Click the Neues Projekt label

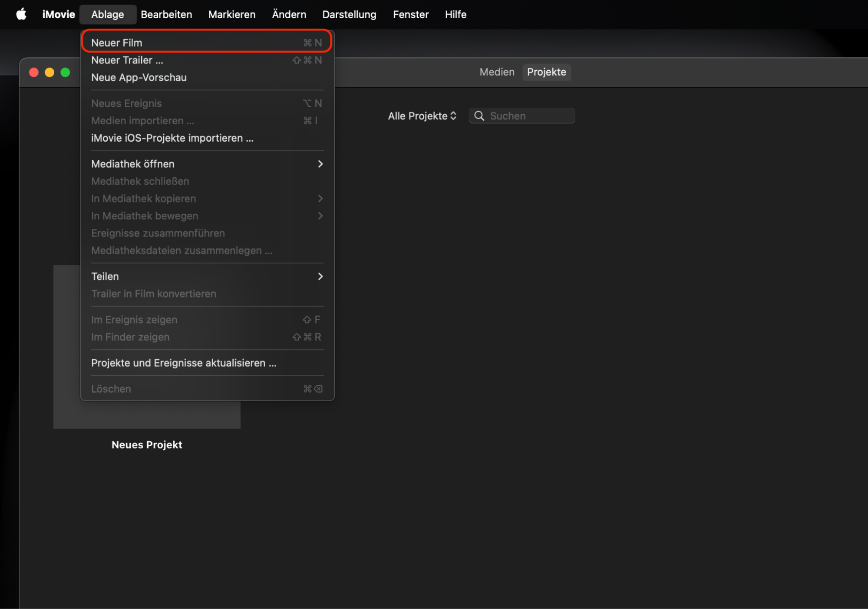point(147,445)
